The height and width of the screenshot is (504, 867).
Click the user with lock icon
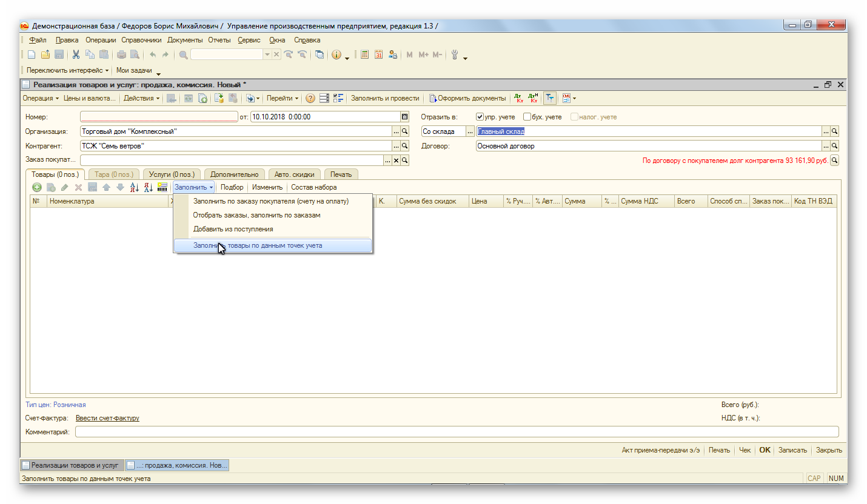(x=393, y=55)
